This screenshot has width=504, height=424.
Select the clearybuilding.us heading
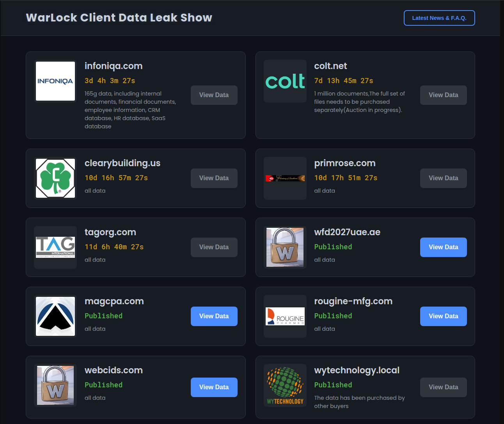pos(122,163)
